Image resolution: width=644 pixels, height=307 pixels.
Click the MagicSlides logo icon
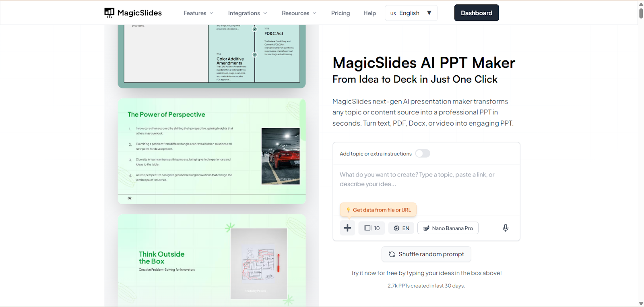click(109, 13)
